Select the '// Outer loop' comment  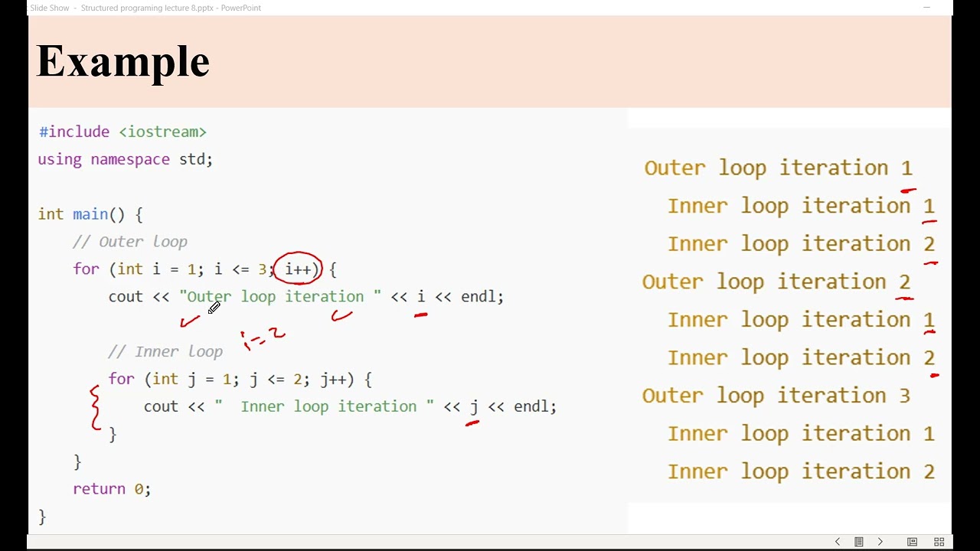[130, 242]
